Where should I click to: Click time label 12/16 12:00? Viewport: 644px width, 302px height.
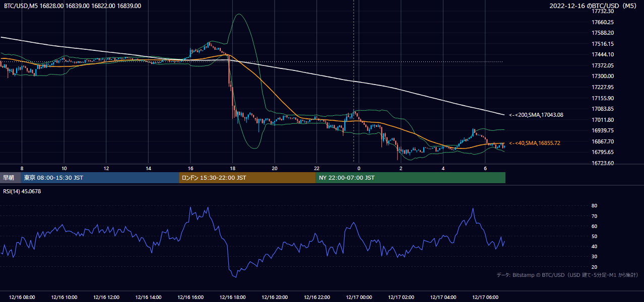click(x=106, y=297)
